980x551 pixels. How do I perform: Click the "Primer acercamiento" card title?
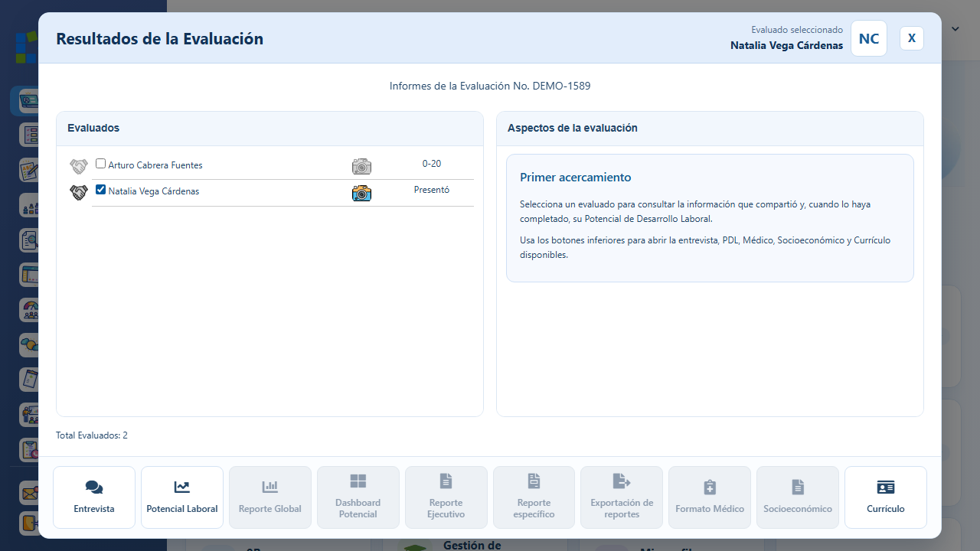tap(576, 177)
